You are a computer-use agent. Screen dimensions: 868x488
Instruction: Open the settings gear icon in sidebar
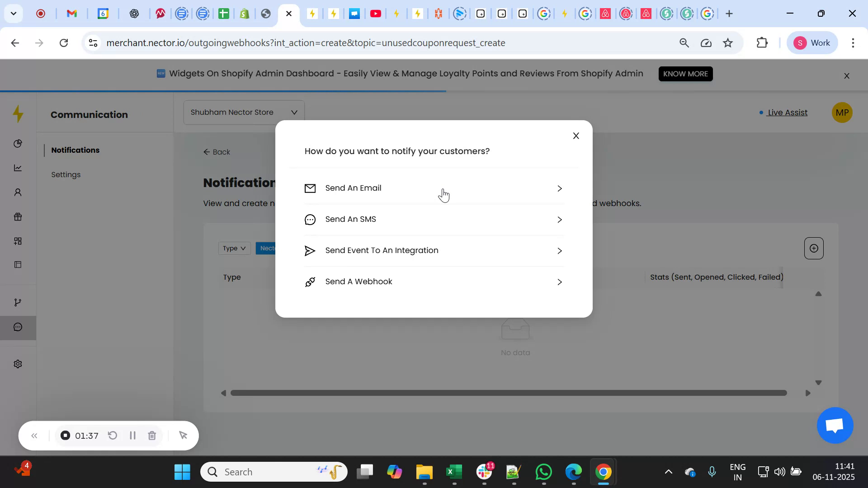click(x=18, y=364)
